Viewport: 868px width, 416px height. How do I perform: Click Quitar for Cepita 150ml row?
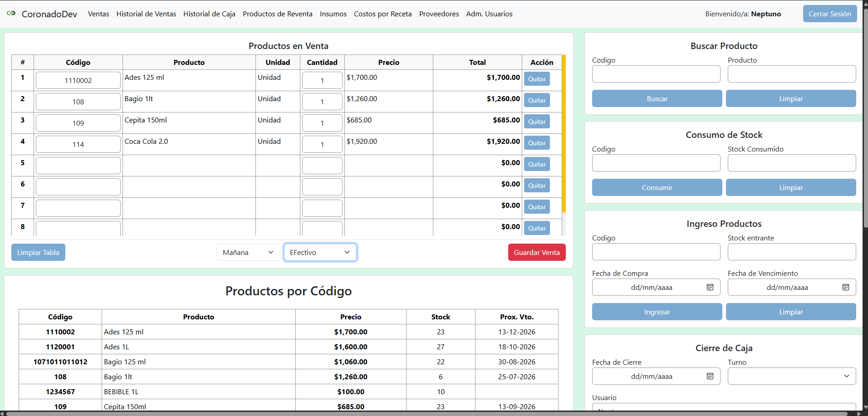coord(537,122)
